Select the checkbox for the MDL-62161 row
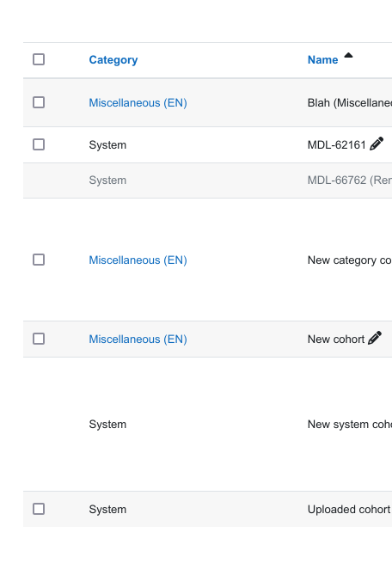The image size is (392, 569). (x=39, y=144)
